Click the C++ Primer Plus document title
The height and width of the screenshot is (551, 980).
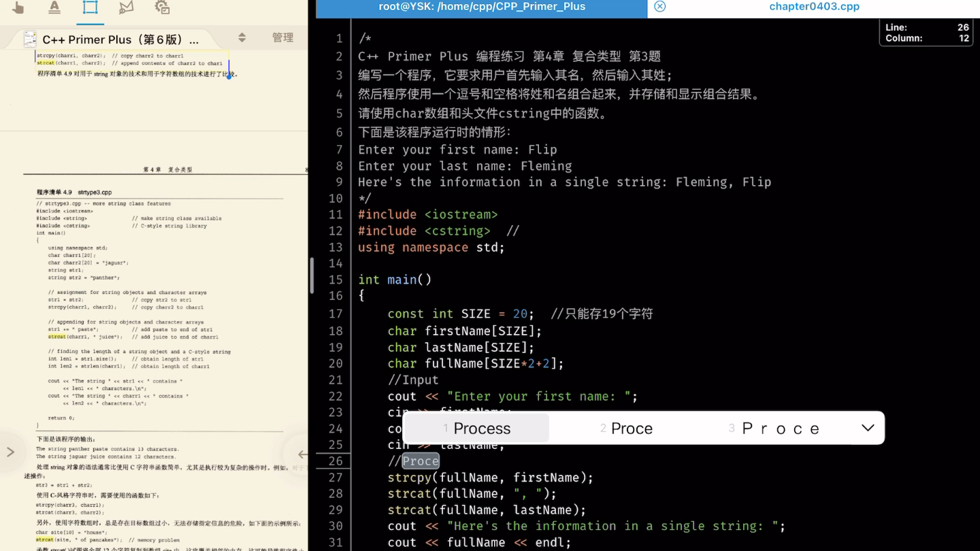(120, 39)
